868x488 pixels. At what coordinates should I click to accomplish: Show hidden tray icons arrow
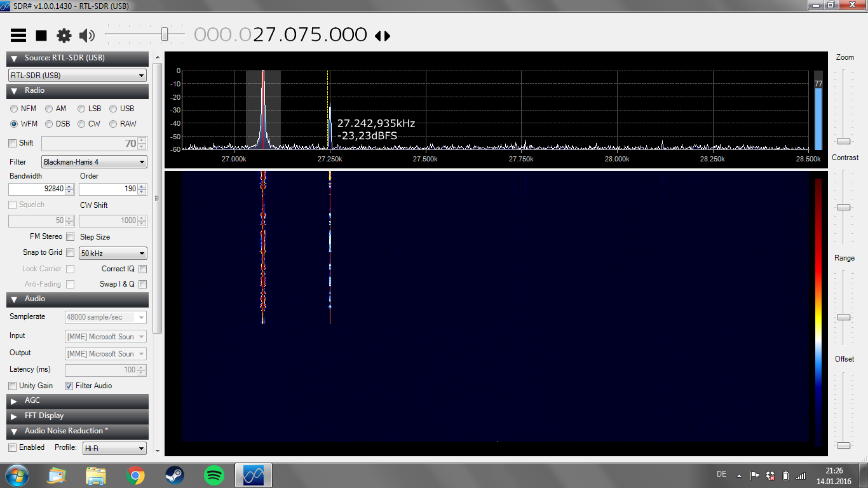point(739,475)
